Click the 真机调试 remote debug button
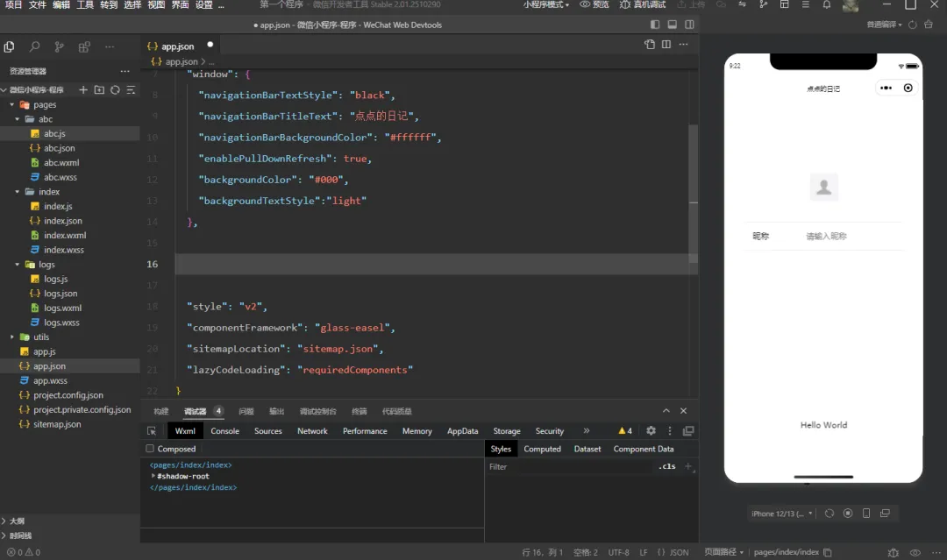The width and height of the screenshot is (947, 560). [643, 5]
